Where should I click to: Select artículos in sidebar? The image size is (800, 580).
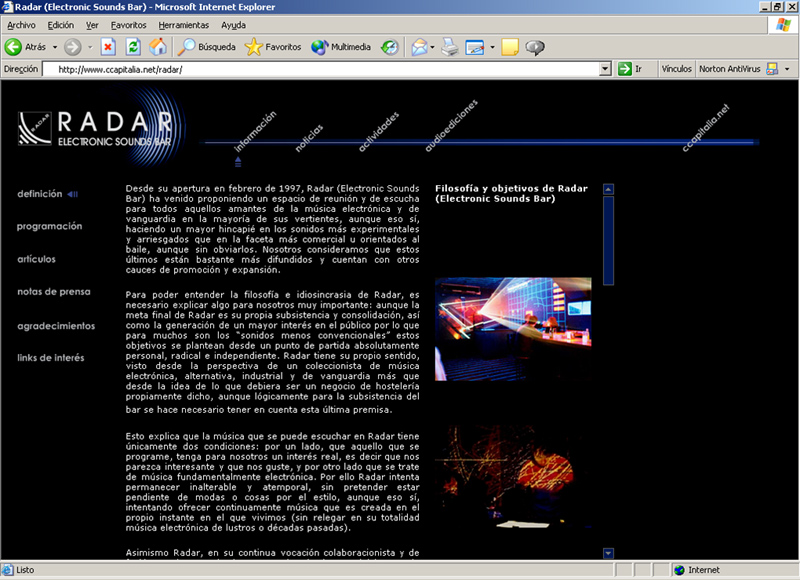(36, 259)
